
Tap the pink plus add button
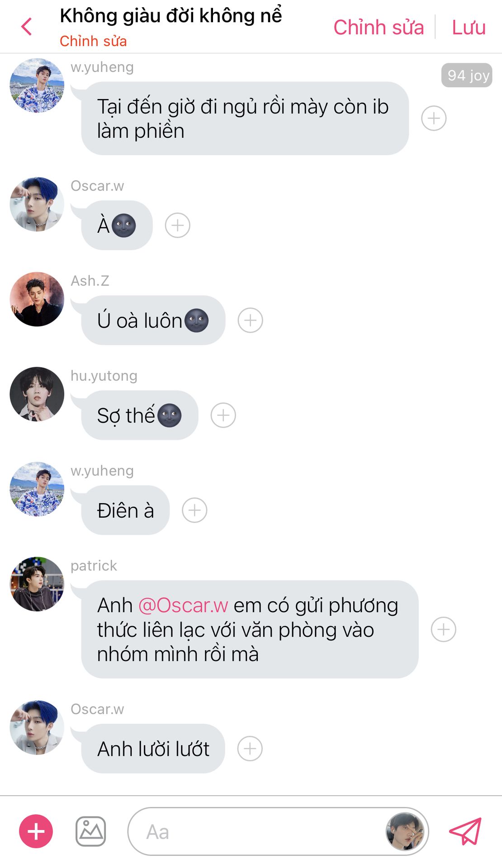(36, 831)
